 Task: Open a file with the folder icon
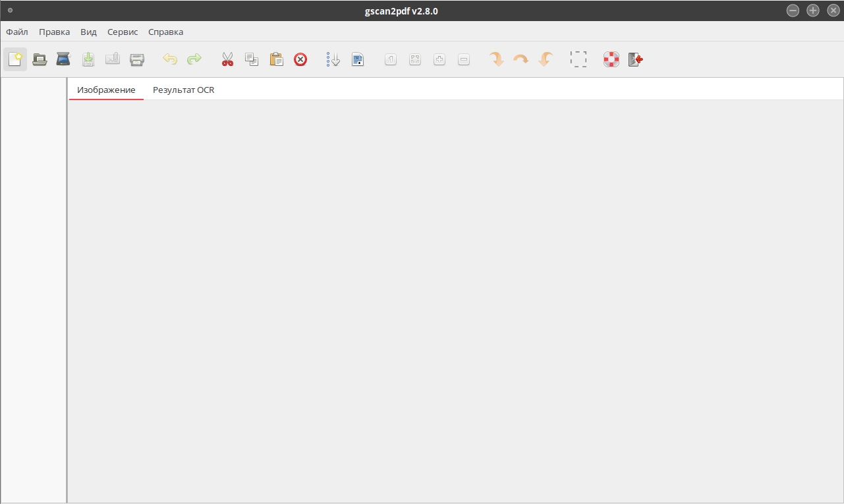[x=40, y=59]
